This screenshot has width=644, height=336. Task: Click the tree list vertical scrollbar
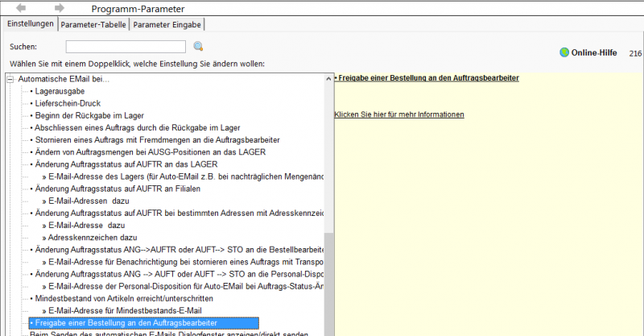coord(328,274)
